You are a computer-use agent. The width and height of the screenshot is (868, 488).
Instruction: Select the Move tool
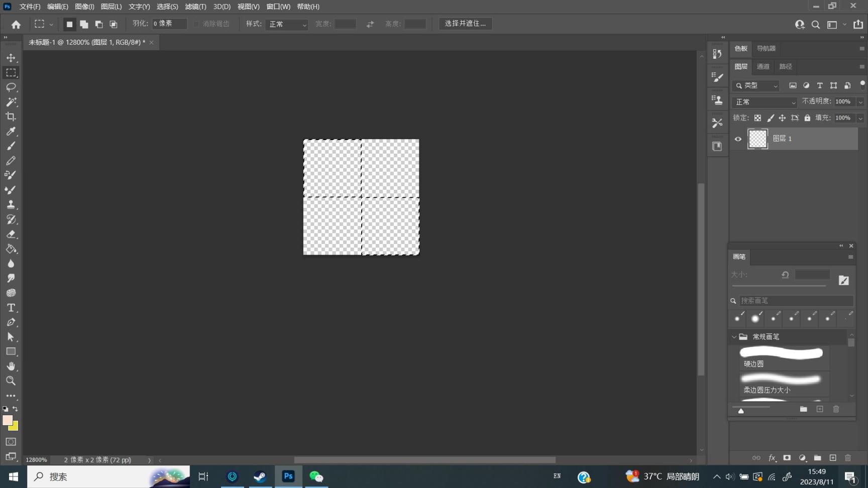[x=11, y=58]
